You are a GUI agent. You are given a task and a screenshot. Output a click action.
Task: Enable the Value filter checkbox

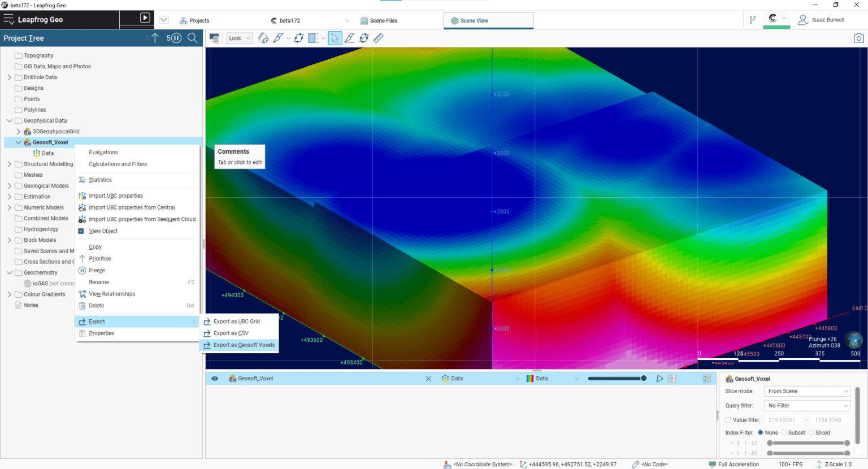point(728,420)
